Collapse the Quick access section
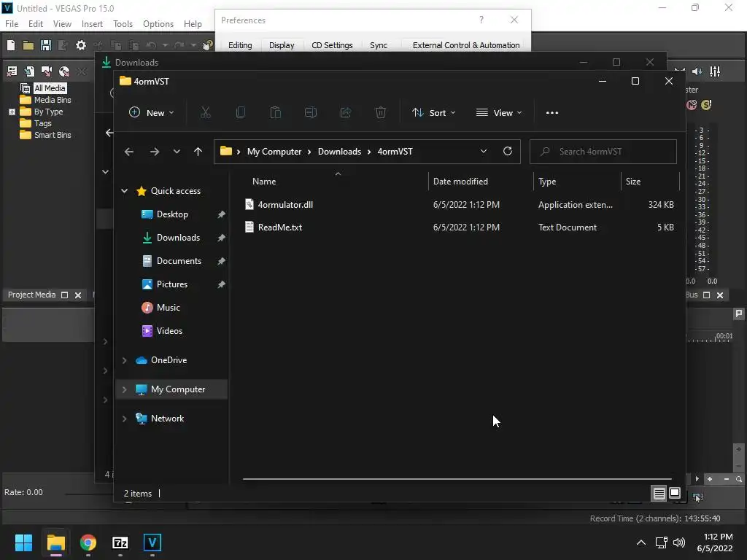747x560 pixels. click(x=124, y=191)
